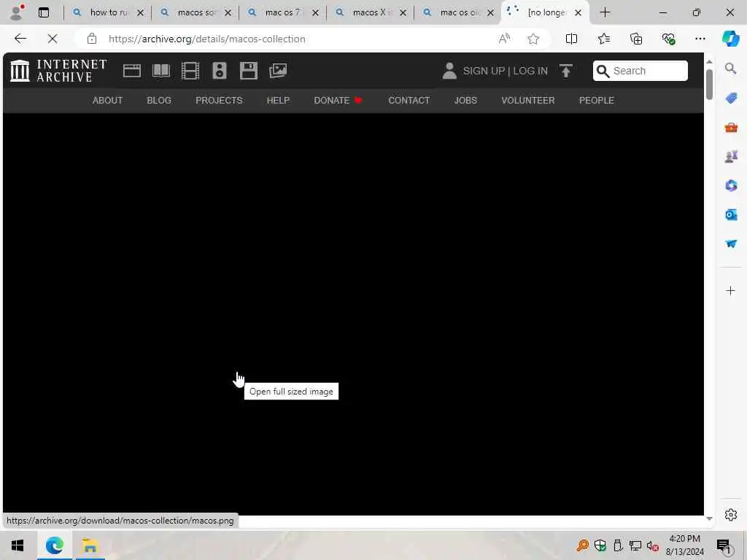
Task: Click the address bar URL
Action: (206, 39)
